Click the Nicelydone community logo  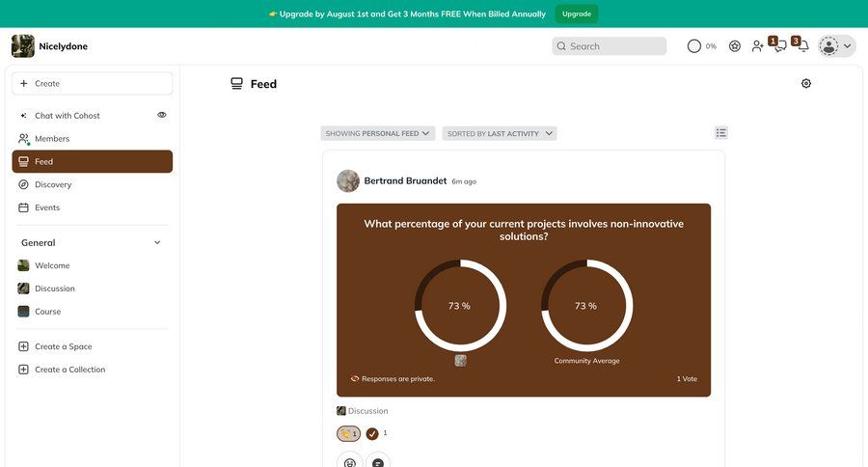pos(23,46)
